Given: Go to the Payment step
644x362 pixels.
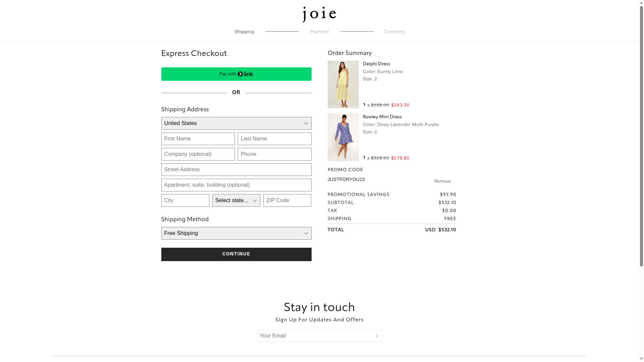Looking at the screenshot, I should point(319,32).
